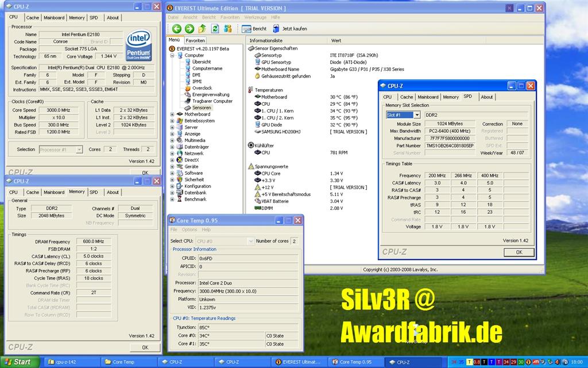Viewport: 588px width, 368px height.
Task: Open the Options menu in Core Temp
Action: [189, 229]
